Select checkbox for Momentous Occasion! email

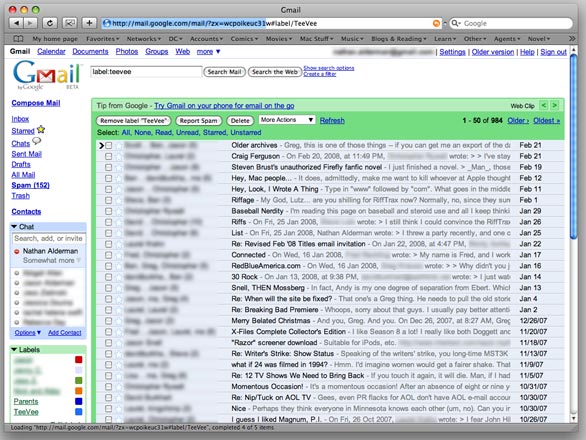coord(109,387)
